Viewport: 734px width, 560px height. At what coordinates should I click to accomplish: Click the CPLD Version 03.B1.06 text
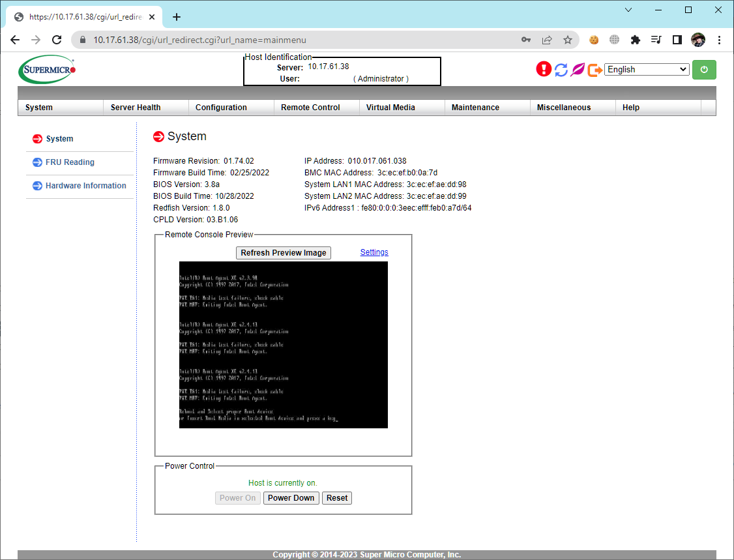pyautogui.click(x=196, y=219)
